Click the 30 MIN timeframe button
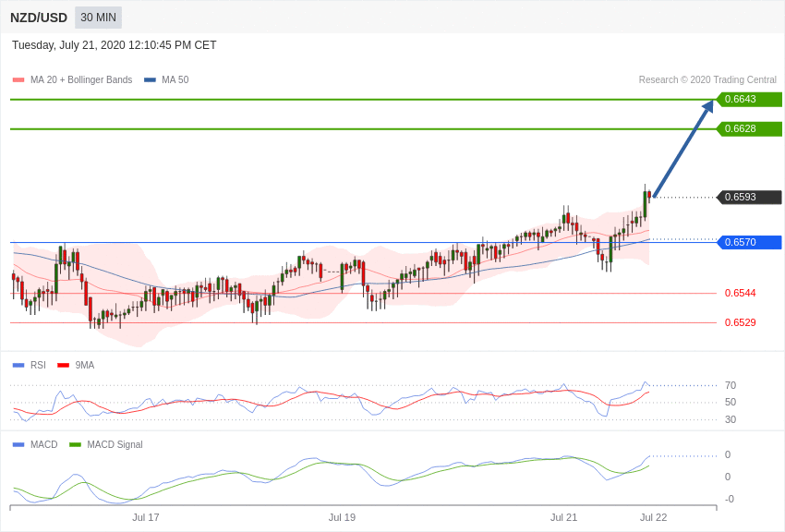Image resolution: width=785 pixels, height=532 pixels. tap(98, 18)
